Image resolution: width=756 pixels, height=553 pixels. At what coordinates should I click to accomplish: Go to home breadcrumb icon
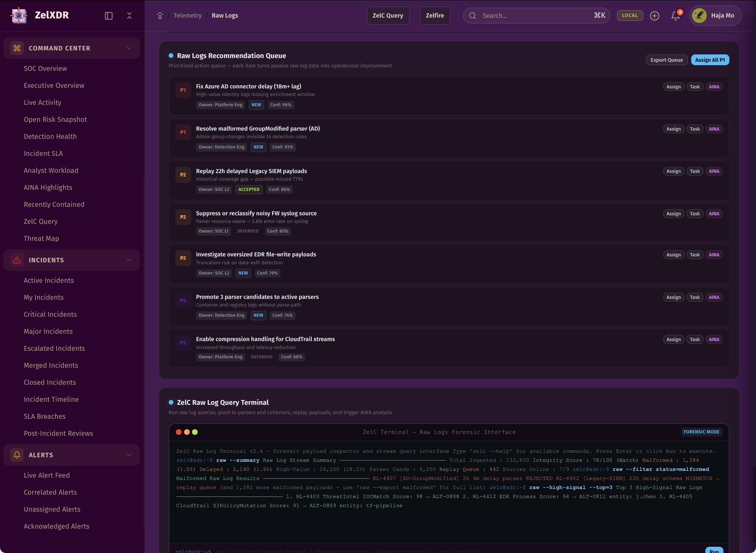160,16
